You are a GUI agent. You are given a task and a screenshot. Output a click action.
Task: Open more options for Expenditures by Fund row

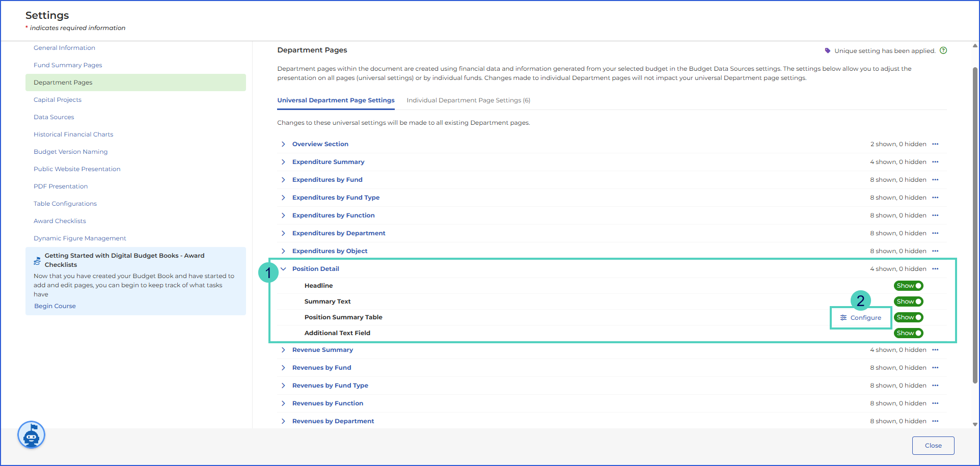[x=935, y=180]
